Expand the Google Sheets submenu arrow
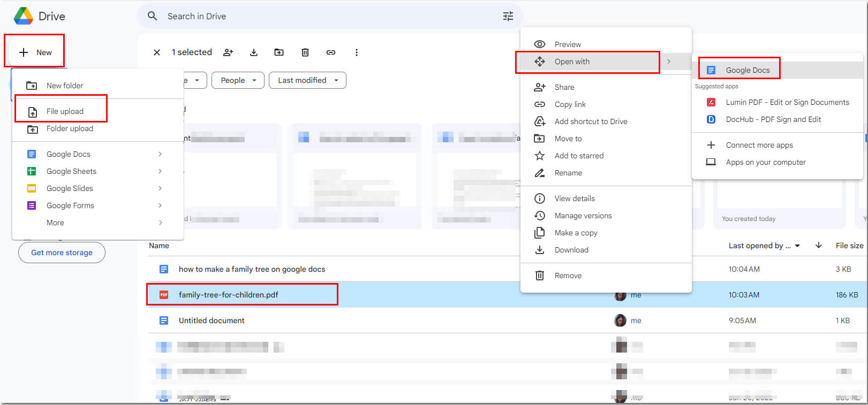Image resolution: width=868 pixels, height=405 pixels. [x=160, y=171]
